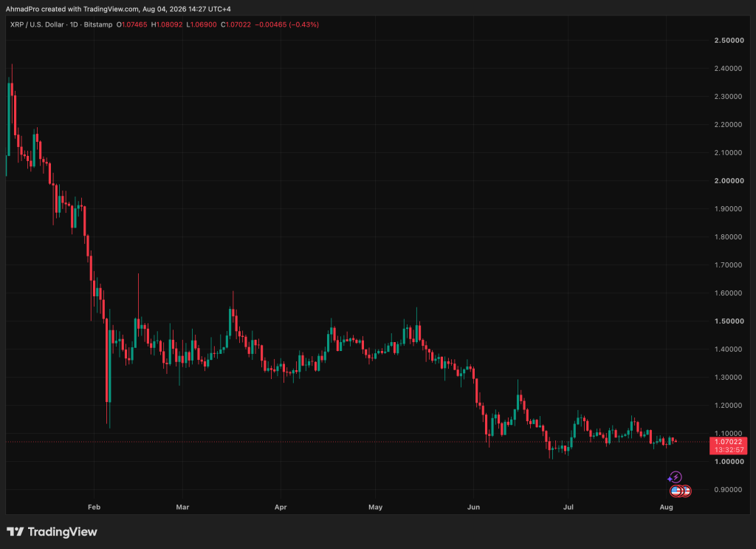
Task: Click the red current price label 1.07022
Action: (728, 442)
